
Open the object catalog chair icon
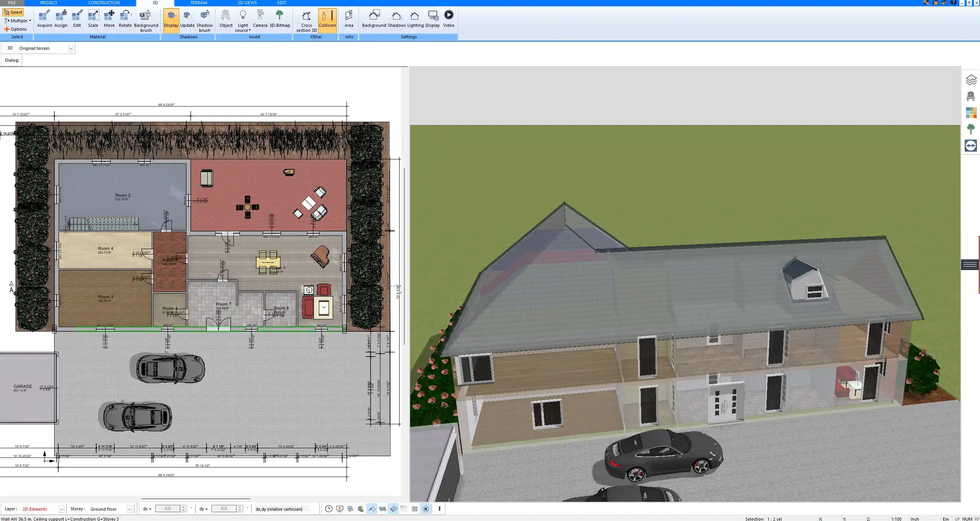(x=971, y=96)
